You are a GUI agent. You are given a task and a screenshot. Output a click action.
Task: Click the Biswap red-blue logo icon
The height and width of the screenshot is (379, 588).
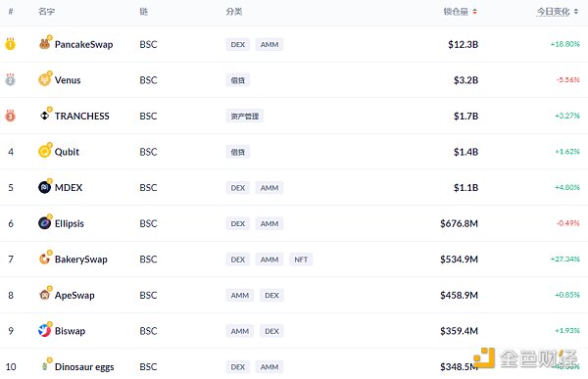[45, 331]
